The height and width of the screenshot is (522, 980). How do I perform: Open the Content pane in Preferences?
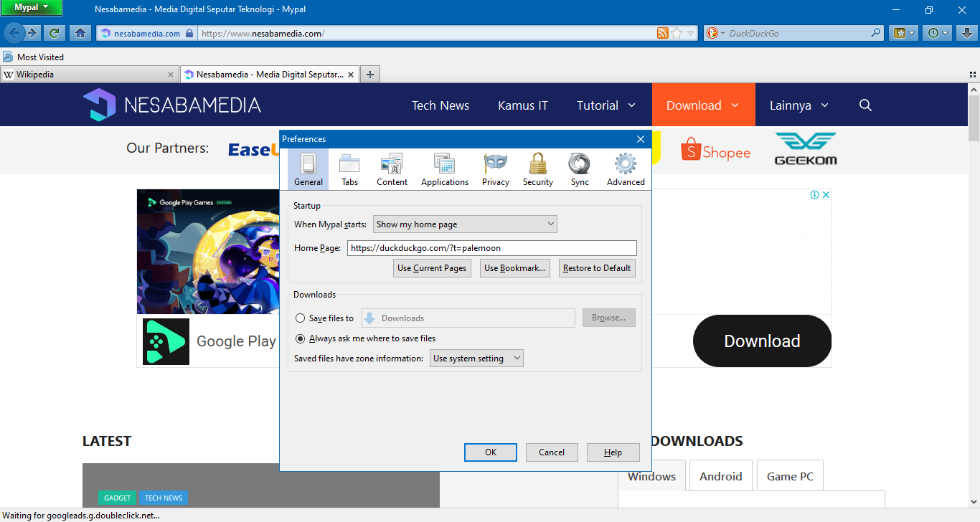click(392, 169)
